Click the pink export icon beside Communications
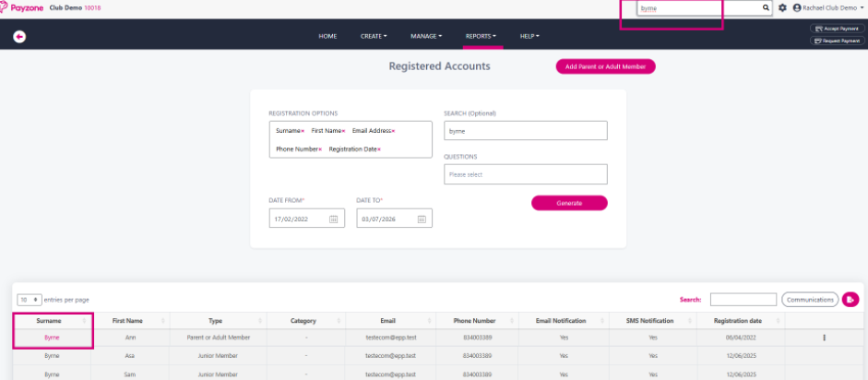This screenshot has height=380, width=868. (850, 299)
